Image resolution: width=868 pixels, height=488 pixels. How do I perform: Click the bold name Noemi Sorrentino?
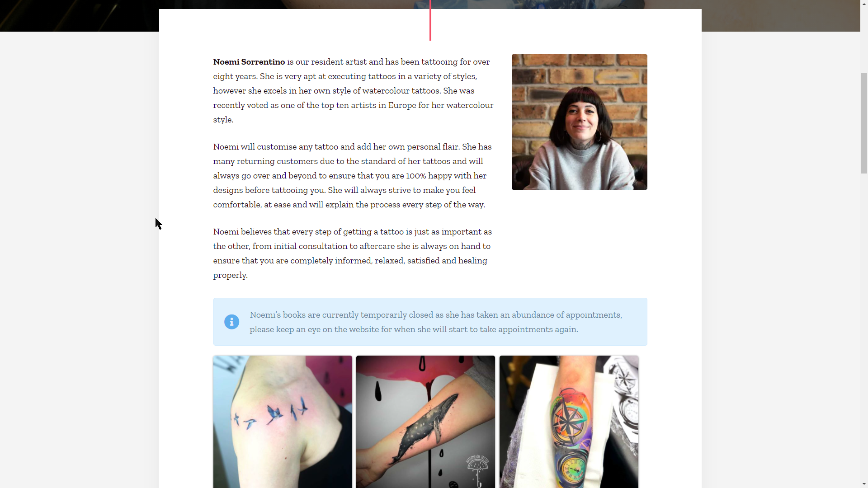pos(249,61)
